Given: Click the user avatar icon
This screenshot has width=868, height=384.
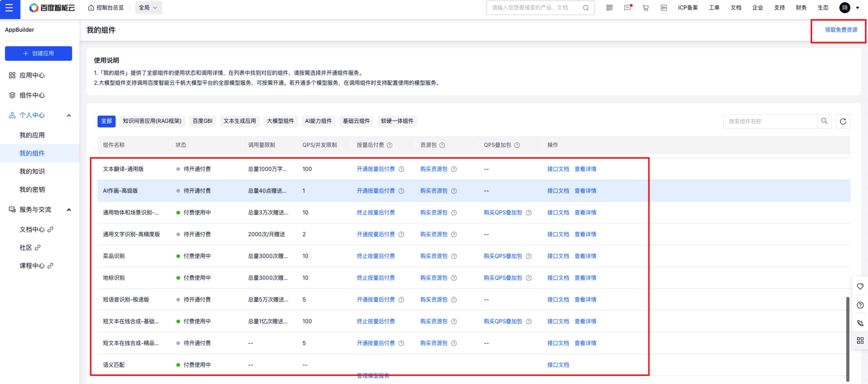Looking at the screenshot, I should pyautogui.click(x=844, y=8).
